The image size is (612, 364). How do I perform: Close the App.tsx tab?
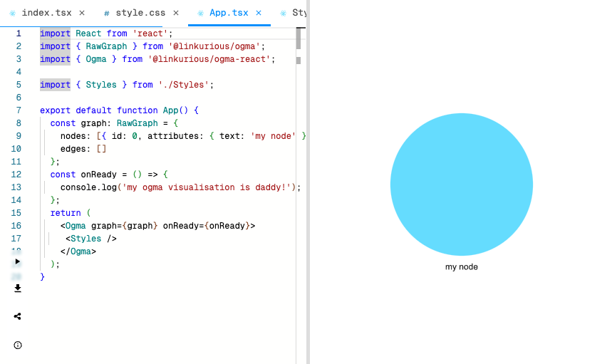259,13
